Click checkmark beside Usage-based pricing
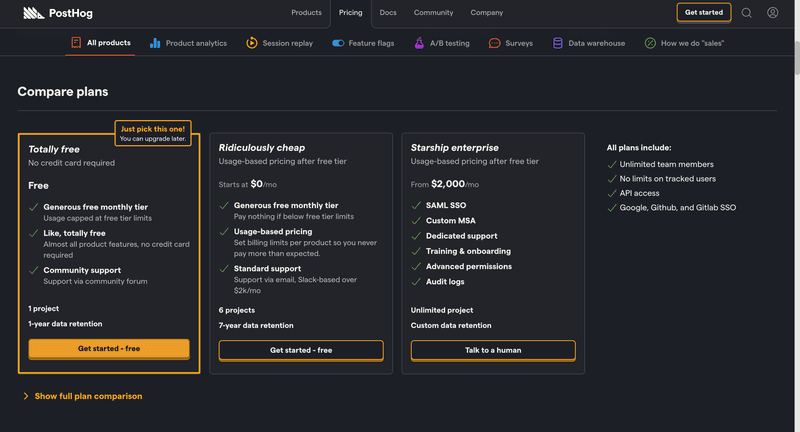The image size is (800, 432). pyautogui.click(x=224, y=232)
